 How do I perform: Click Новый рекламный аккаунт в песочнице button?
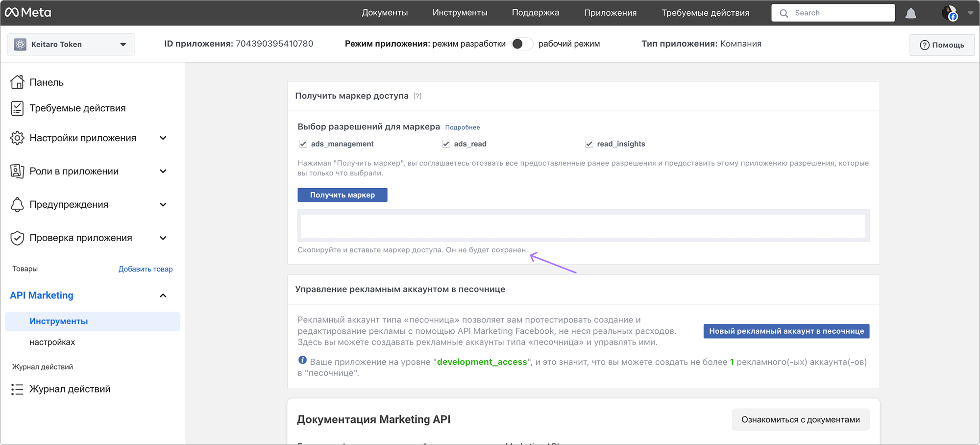(x=786, y=331)
